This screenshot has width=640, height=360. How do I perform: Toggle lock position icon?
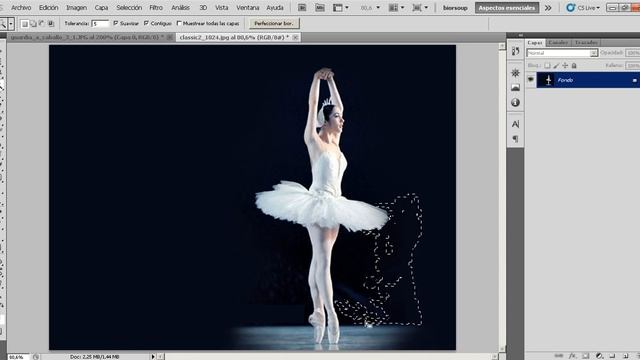click(565, 65)
